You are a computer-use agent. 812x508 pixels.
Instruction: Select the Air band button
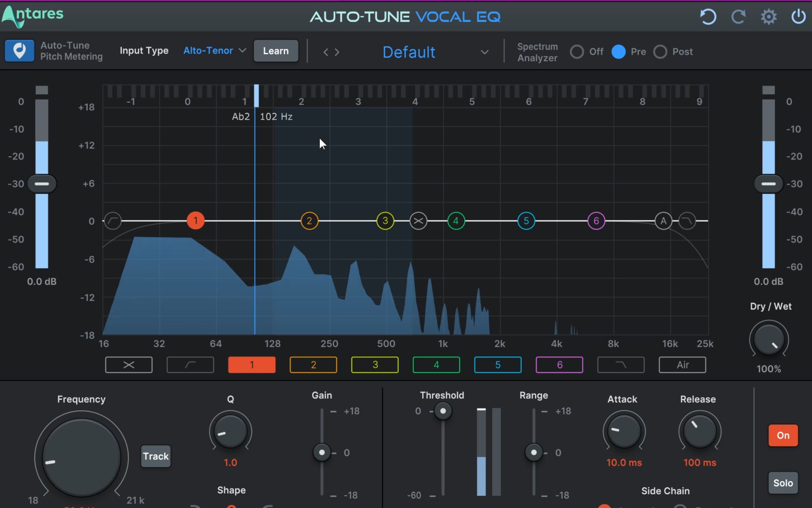[x=683, y=365]
